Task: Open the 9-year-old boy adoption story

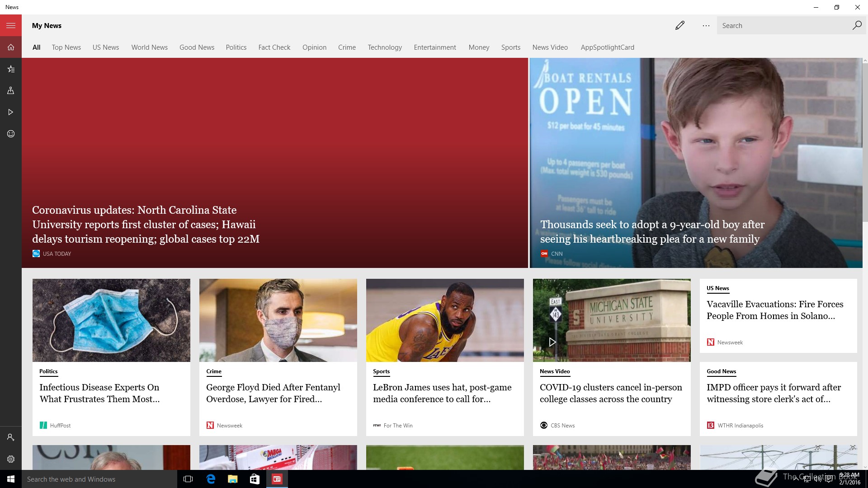Action: [x=652, y=232]
